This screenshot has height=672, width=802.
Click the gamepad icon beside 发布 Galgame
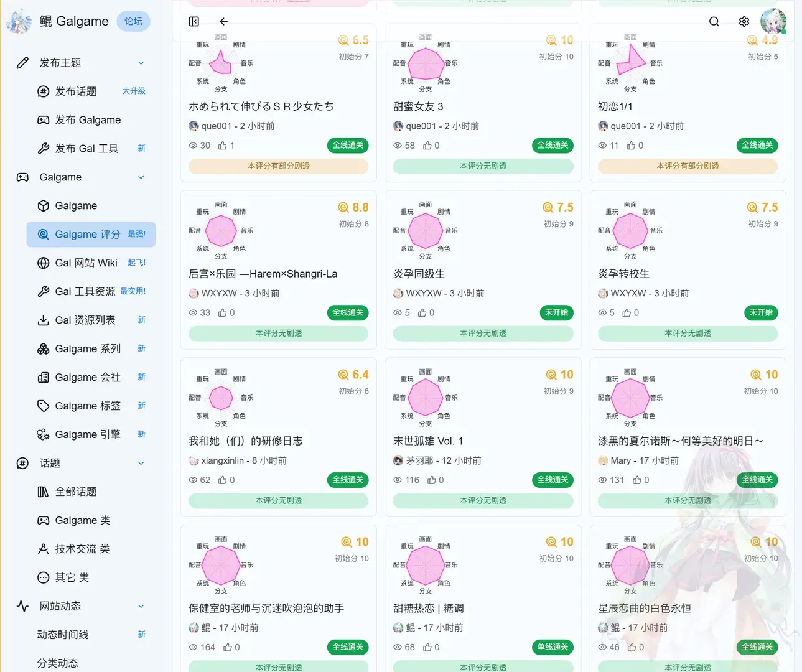click(x=44, y=120)
